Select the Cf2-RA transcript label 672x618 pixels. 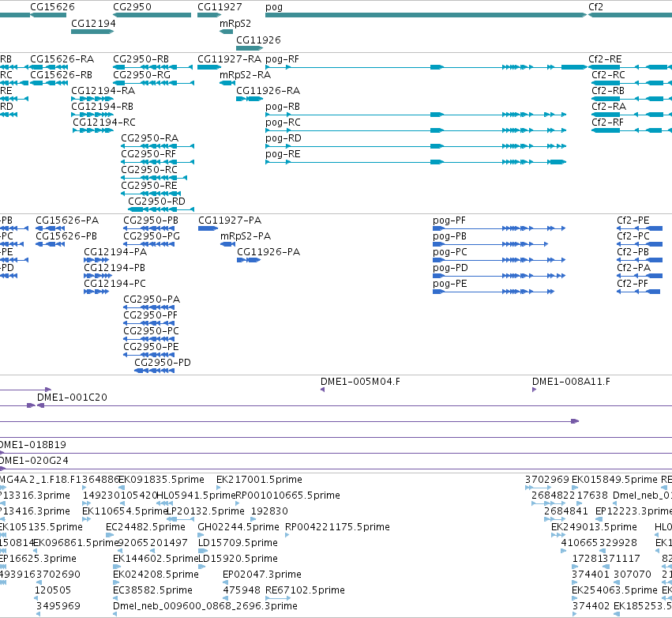pos(609,107)
